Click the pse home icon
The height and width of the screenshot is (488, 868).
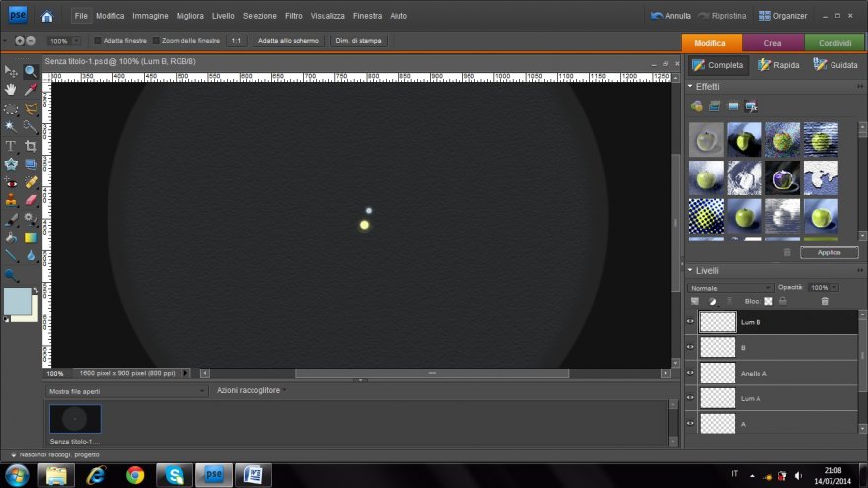(x=47, y=16)
